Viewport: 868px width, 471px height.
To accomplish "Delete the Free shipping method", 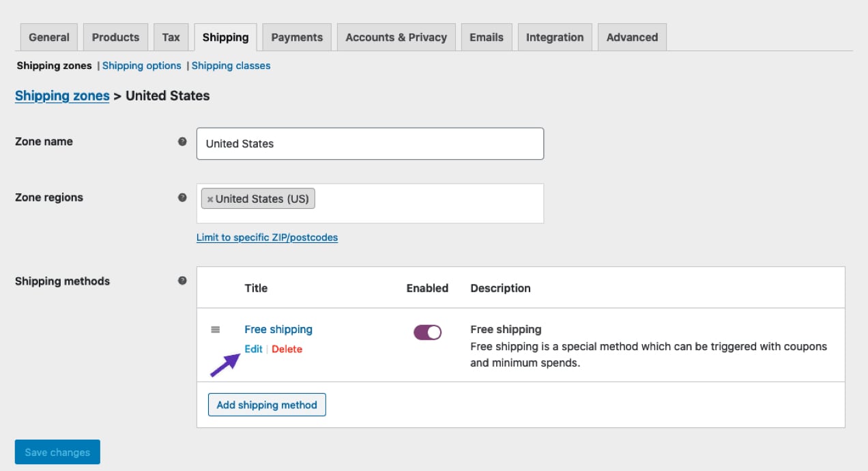I will tap(287, 349).
